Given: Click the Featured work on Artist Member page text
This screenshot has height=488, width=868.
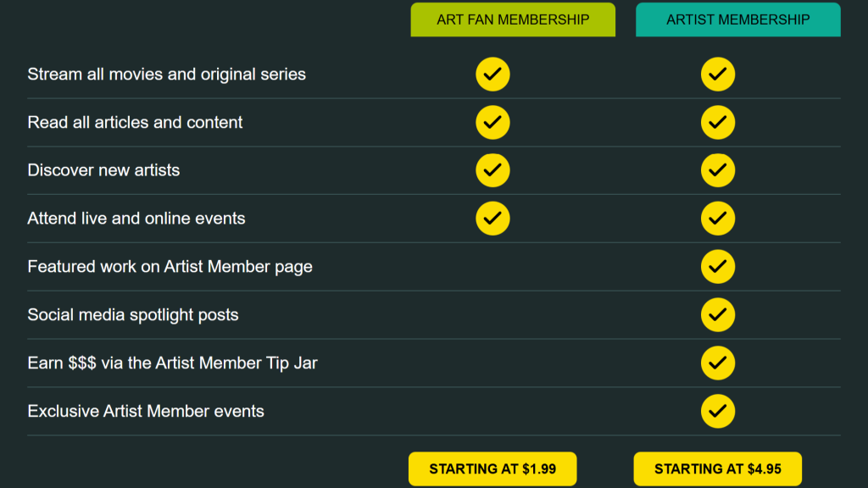Looking at the screenshot, I should [170, 267].
